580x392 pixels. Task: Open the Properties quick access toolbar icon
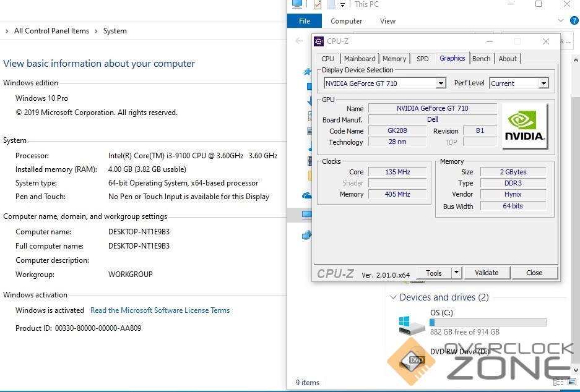pos(318,4)
